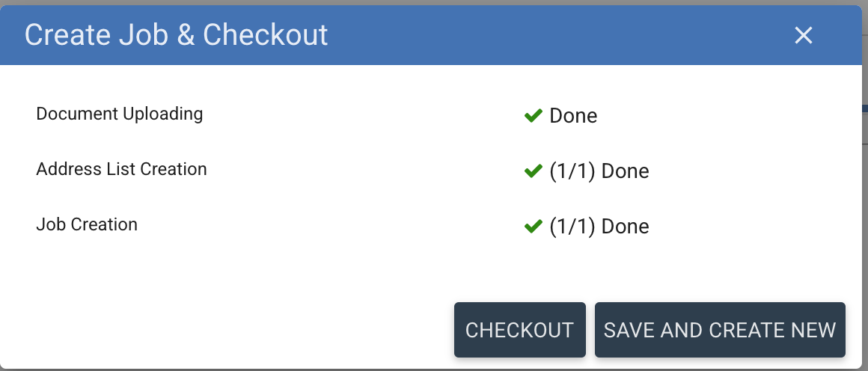The image size is (868, 371).
Task: Close the Create Job & Checkout dialog
Action: click(x=803, y=35)
